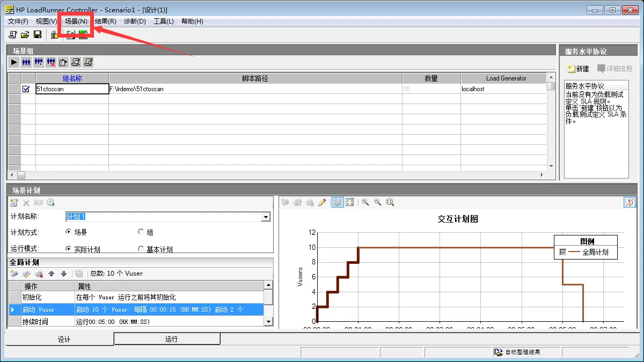644x362 pixels.
Task: Uncheck the 51ctoscan group checkbox
Action: tap(26, 89)
